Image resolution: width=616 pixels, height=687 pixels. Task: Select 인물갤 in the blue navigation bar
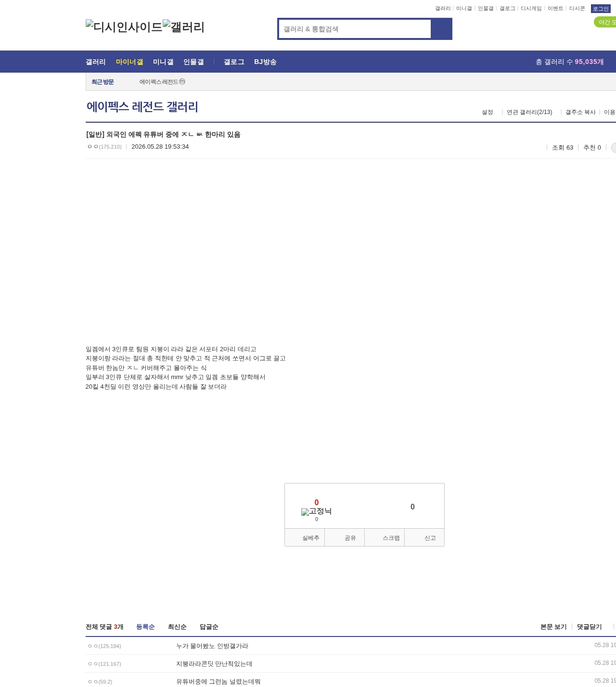pos(193,62)
